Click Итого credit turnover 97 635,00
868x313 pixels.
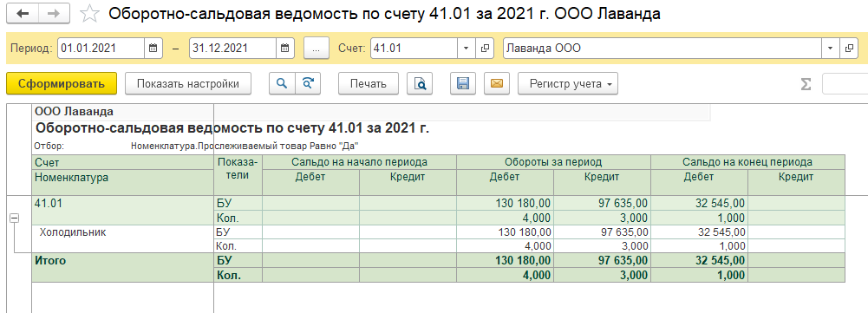[x=602, y=260]
